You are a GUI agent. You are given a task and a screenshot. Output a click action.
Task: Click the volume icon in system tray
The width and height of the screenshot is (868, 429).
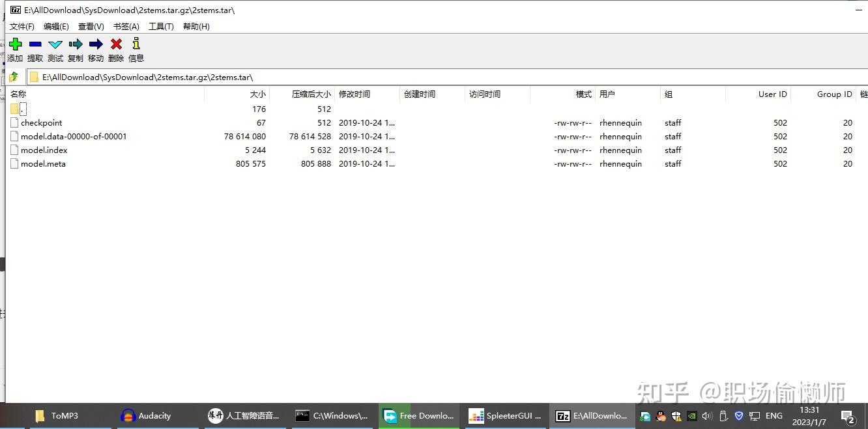706,415
